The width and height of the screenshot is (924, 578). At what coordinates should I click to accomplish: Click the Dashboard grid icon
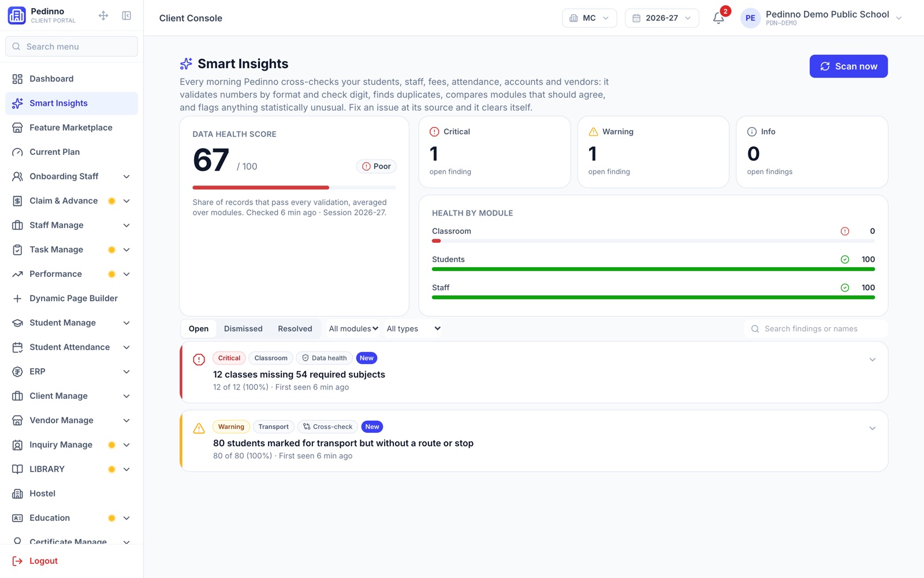click(17, 79)
